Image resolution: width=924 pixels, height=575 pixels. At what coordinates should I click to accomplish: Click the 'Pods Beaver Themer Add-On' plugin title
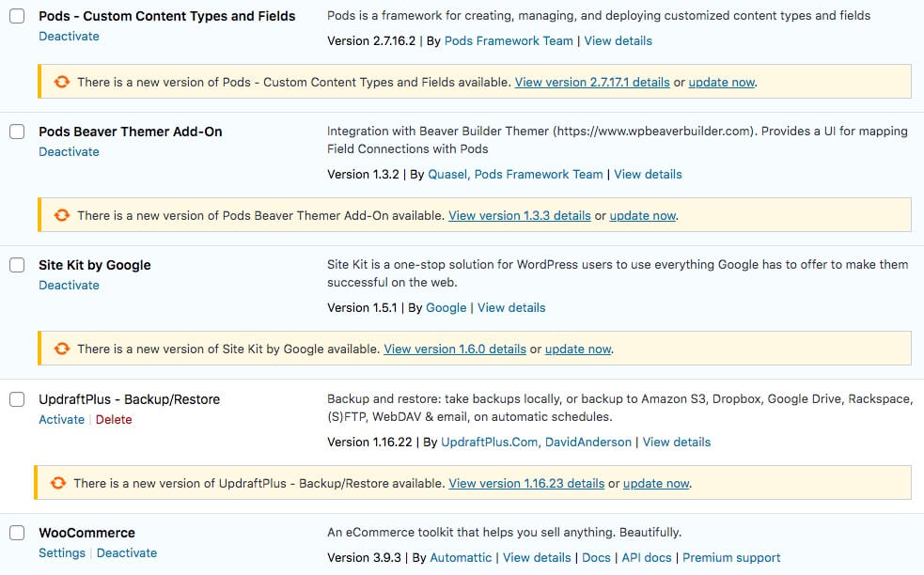(131, 132)
